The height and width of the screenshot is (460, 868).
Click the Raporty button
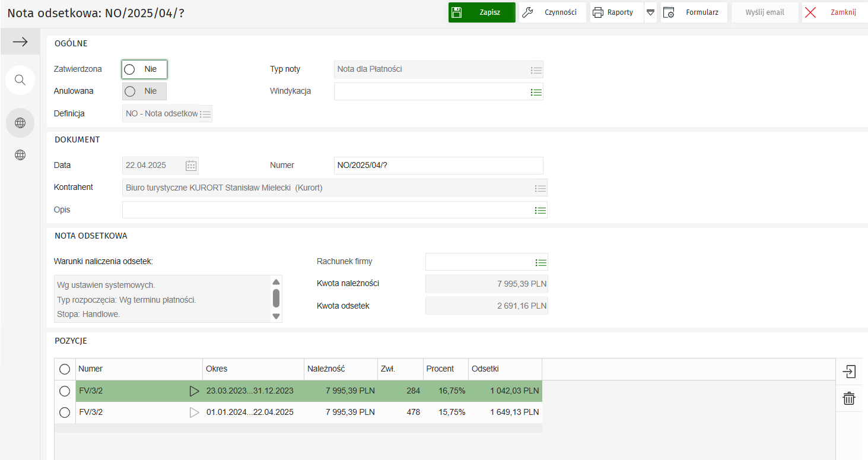(614, 12)
